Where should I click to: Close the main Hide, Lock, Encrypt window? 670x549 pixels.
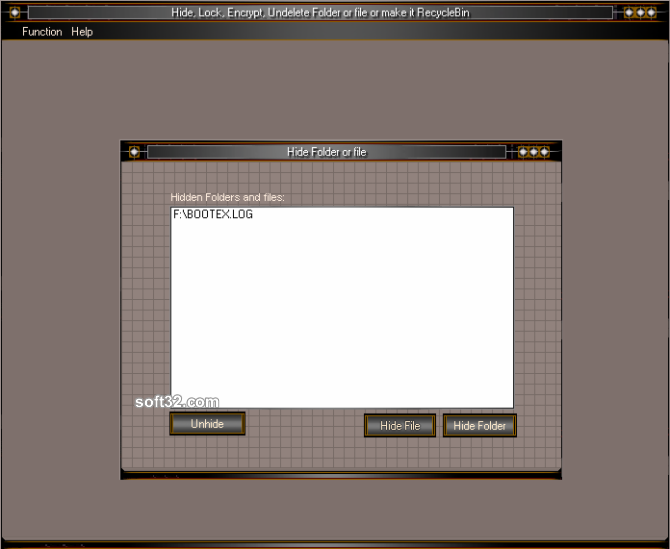click(x=651, y=12)
